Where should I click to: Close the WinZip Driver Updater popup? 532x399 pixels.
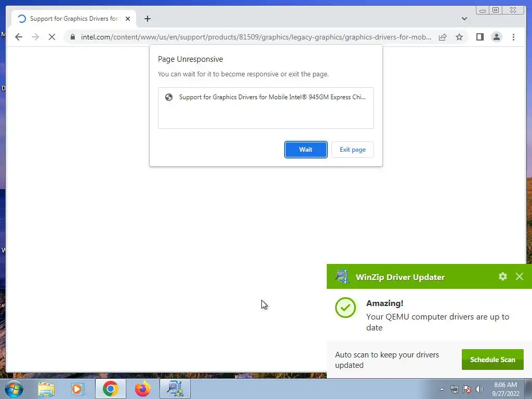click(519, 276)
